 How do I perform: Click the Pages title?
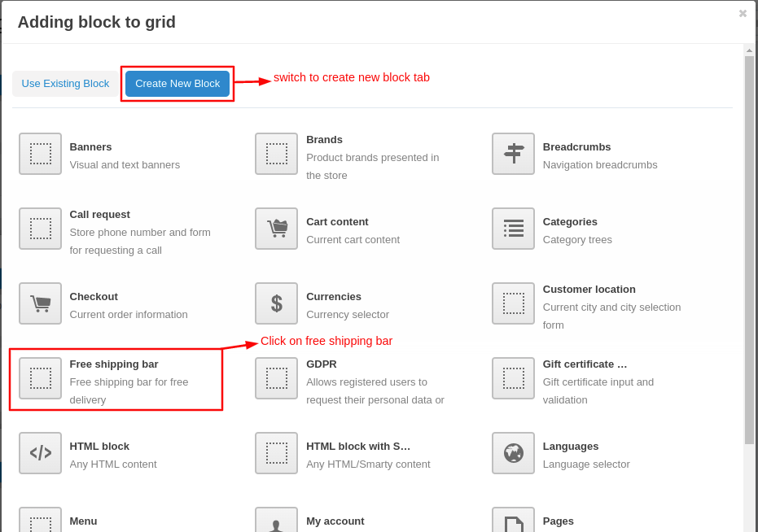(559, 521)
